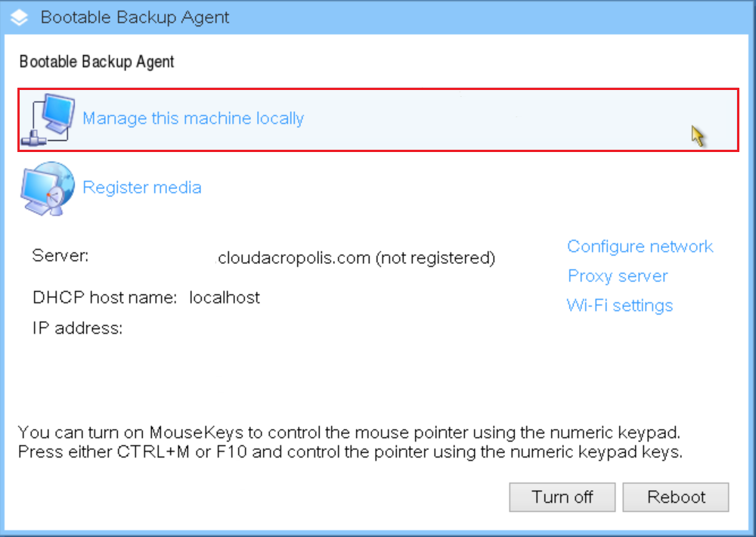Click the Turn off button
Viewport: 756px width, 537px height.
[562, 497]
